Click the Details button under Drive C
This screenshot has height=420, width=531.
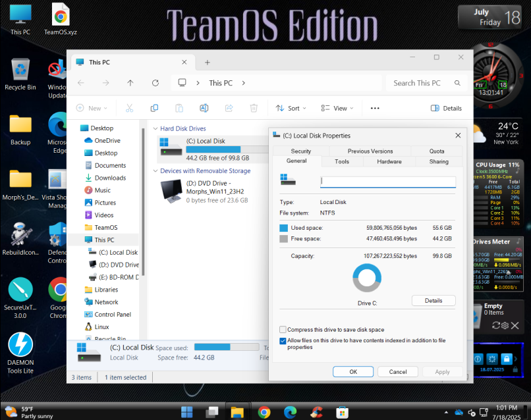point(433,301)
